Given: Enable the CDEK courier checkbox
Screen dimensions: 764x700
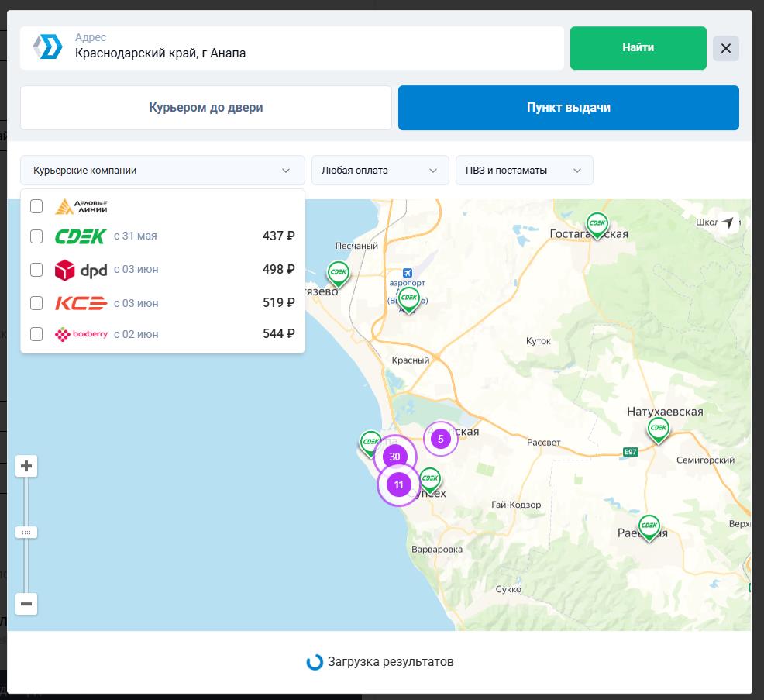Looking at the screenshot, I should [36, 236].
